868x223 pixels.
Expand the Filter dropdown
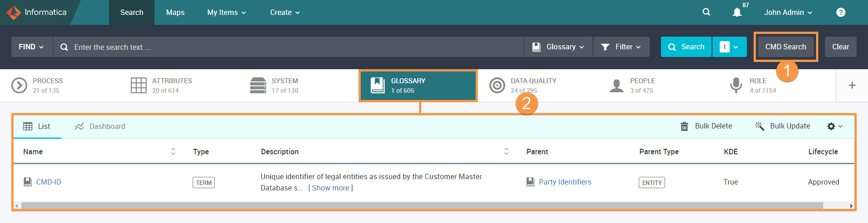(622, 47)
